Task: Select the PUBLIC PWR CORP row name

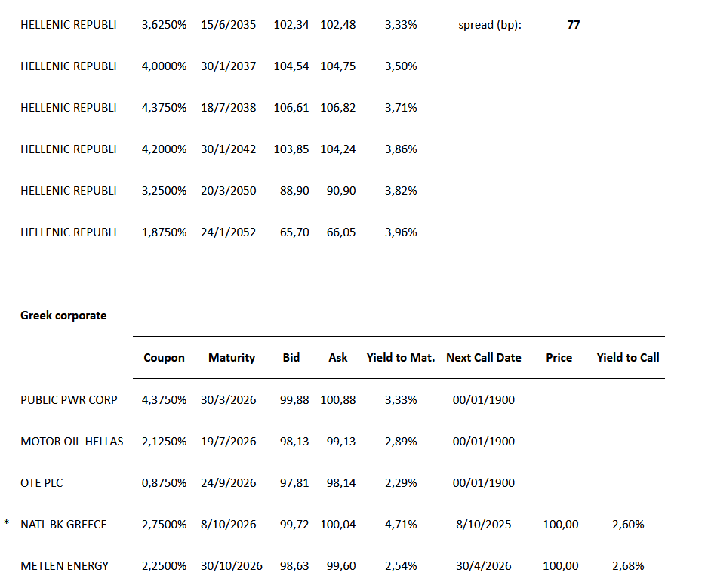Action: point(69,399)
